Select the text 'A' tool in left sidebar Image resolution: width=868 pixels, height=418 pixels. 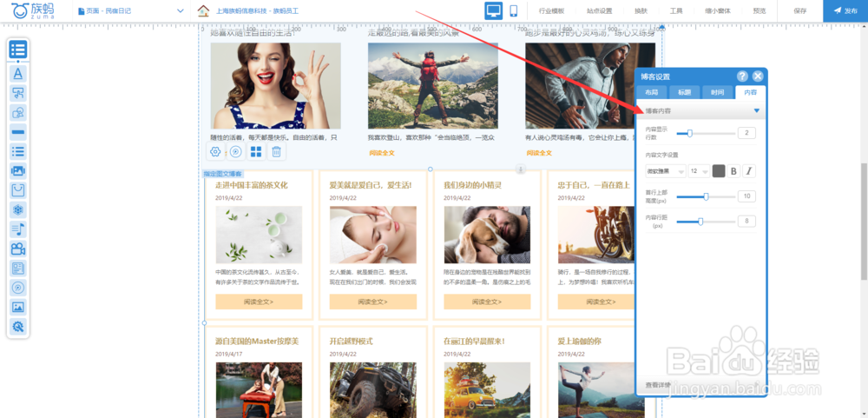pyautogui.click(x=17, y=73)
